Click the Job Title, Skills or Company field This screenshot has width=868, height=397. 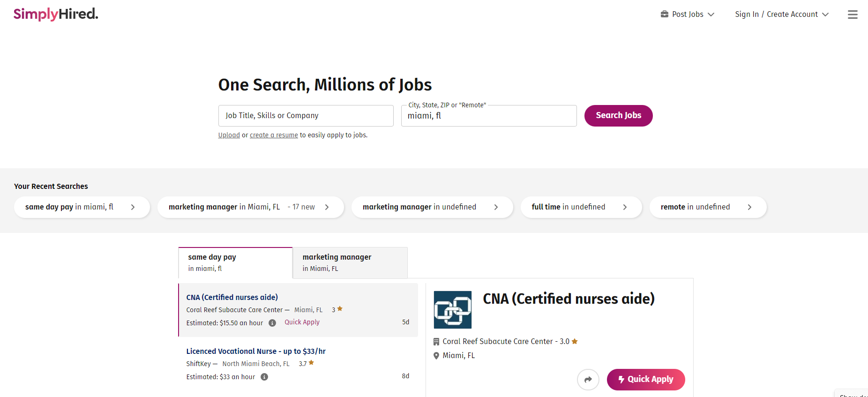[306, 115]
